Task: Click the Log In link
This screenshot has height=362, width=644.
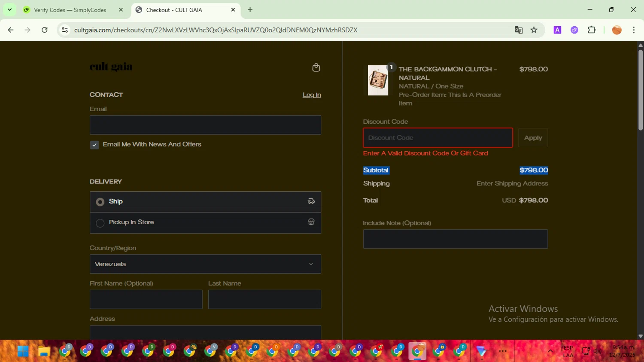Action: (x=312, y=95)
